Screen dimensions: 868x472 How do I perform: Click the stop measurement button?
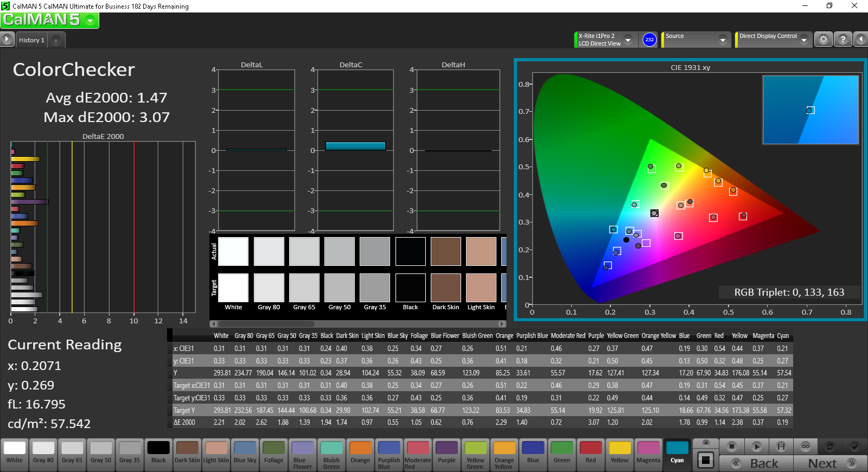(732, 447)
